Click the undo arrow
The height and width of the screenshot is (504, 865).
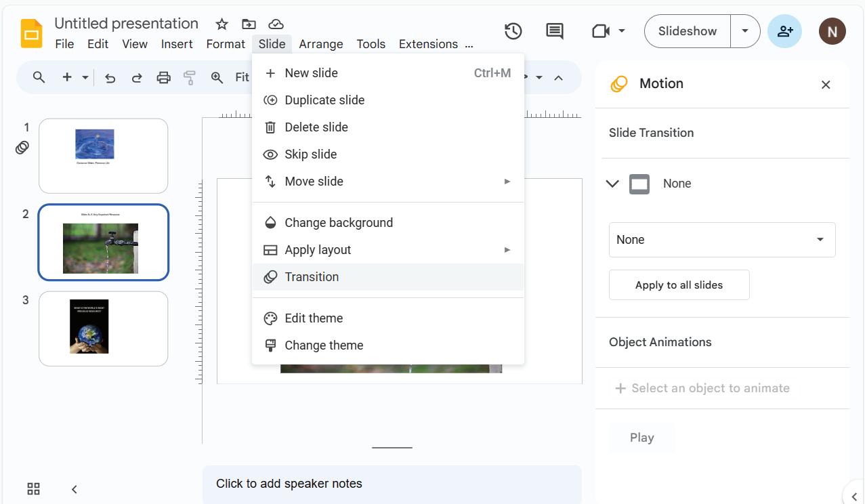[110, 78]
